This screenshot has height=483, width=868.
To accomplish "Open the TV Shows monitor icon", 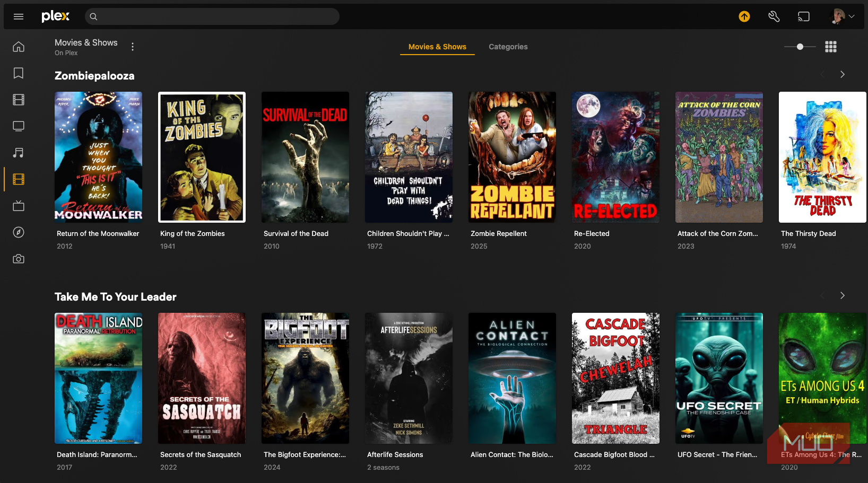I will coord(19,126).
